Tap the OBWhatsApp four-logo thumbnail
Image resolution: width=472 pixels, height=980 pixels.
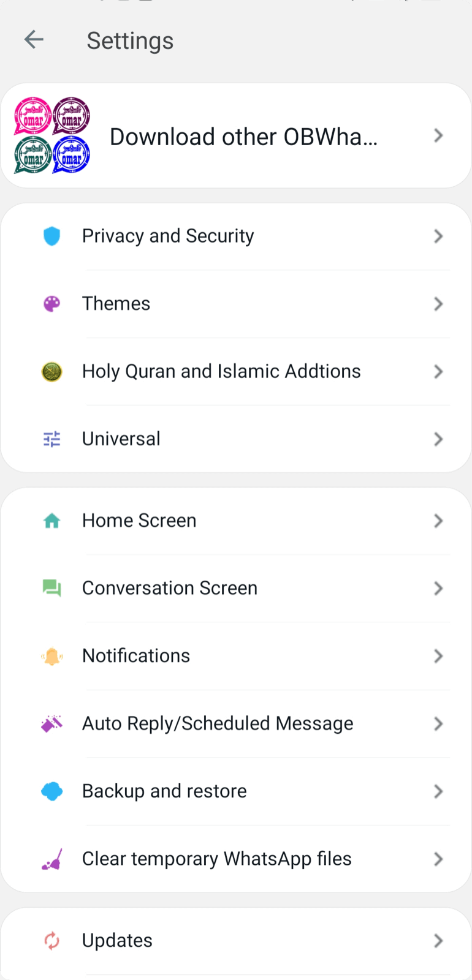[52, 135]
